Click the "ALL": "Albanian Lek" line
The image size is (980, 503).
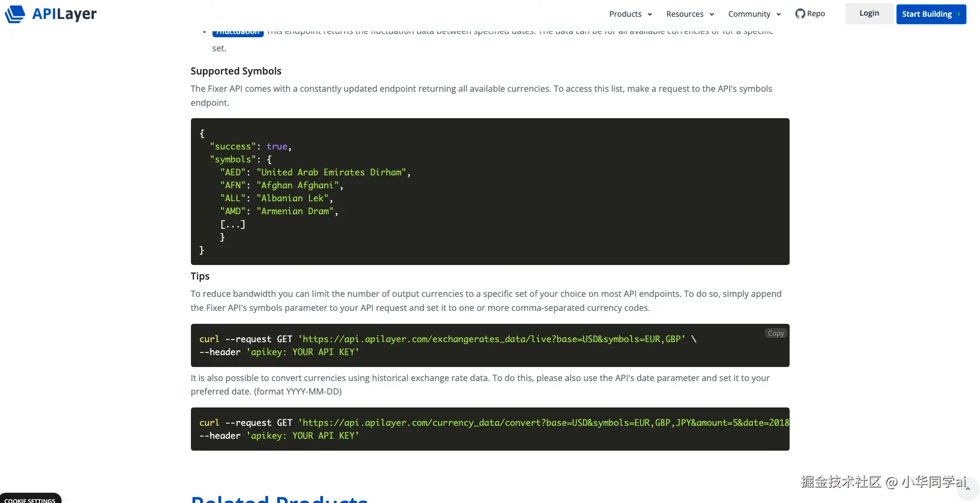276,198
